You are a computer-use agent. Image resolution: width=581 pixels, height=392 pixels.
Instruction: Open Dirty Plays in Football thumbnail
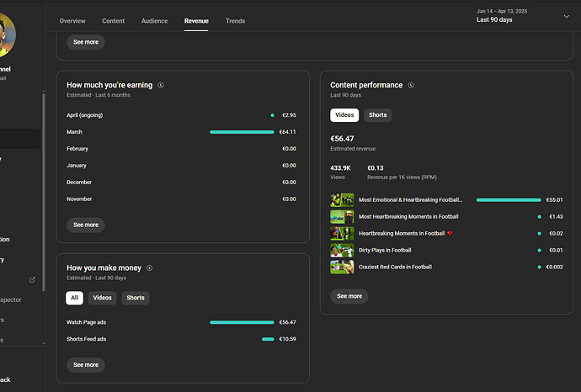342,250
